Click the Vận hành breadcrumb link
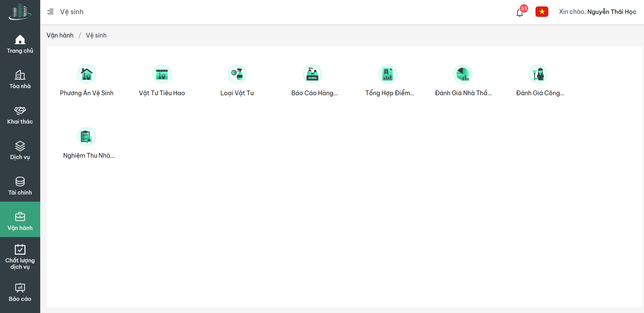 click(60, 35)
